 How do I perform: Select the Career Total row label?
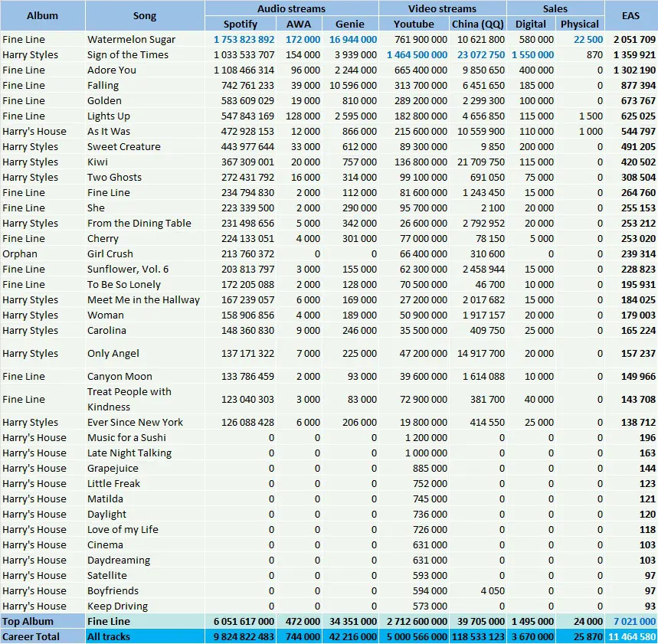pyautogui.click(x=42, y=636)
